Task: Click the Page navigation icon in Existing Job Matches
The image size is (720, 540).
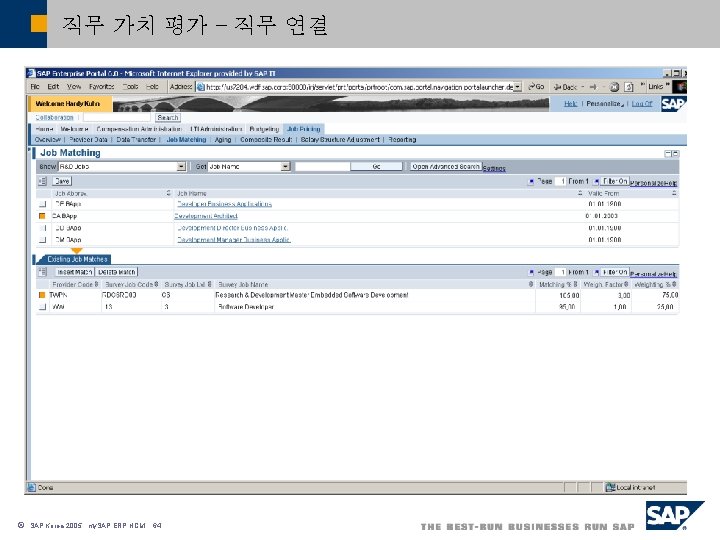Action: pos(531,272)
